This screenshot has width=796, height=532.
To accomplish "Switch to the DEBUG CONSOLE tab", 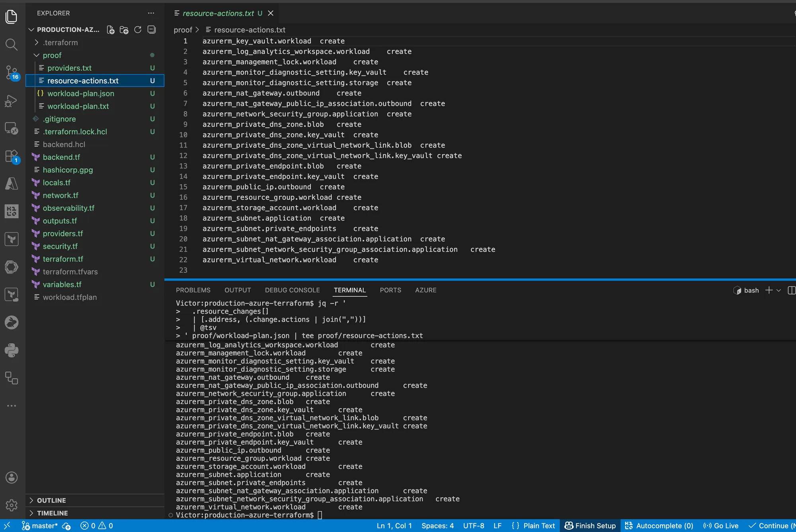I will coord(292,290).
